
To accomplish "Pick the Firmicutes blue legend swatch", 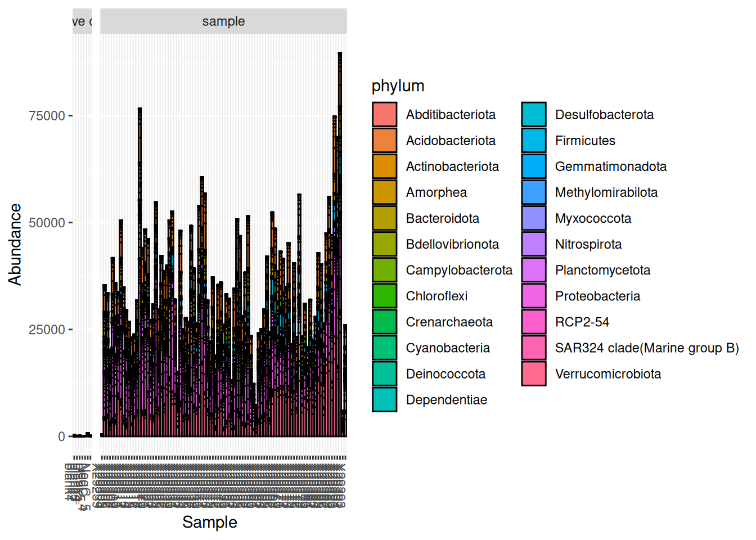I will click(x=533, y=141).
